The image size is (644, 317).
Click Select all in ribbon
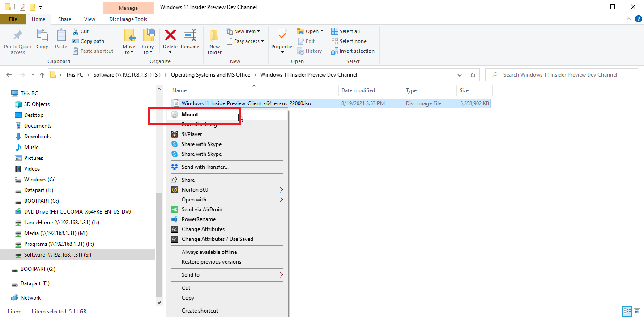point(345,31)
